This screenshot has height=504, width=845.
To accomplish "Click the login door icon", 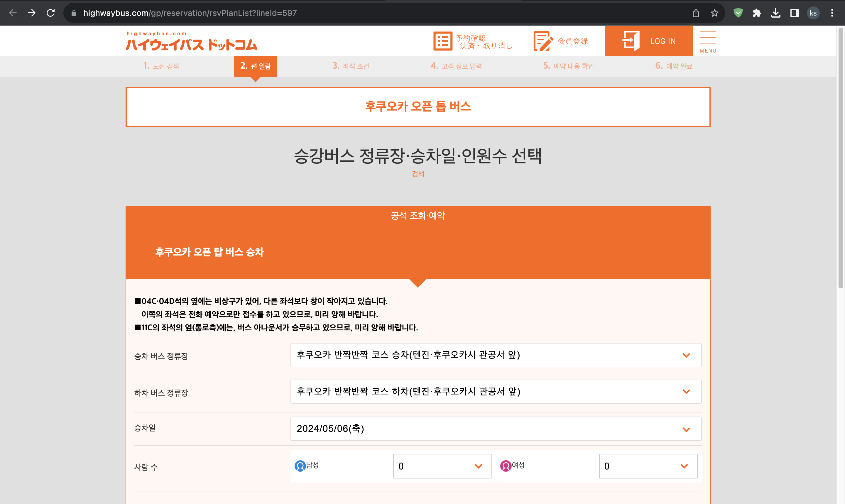I will tap(631, 41).
